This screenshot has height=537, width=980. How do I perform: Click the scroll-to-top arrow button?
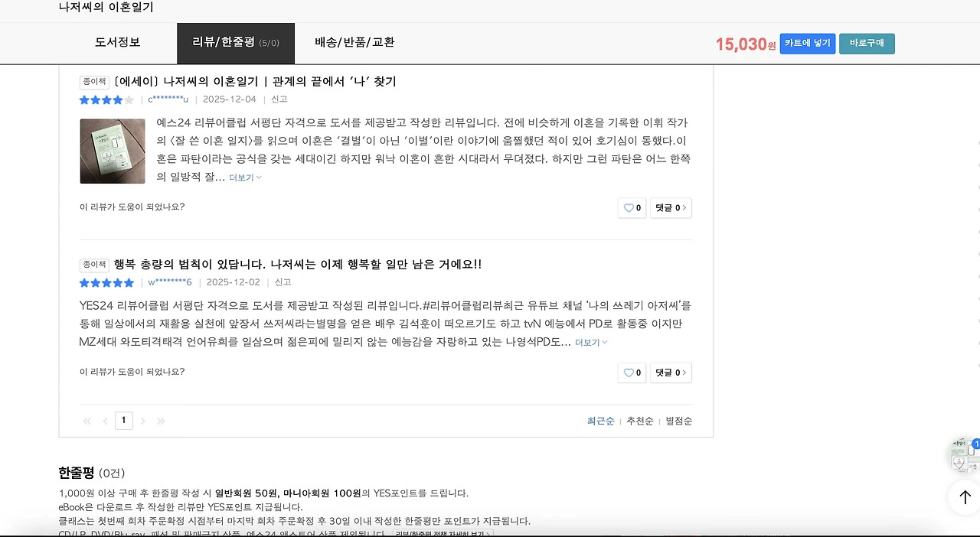click(965, 497)
